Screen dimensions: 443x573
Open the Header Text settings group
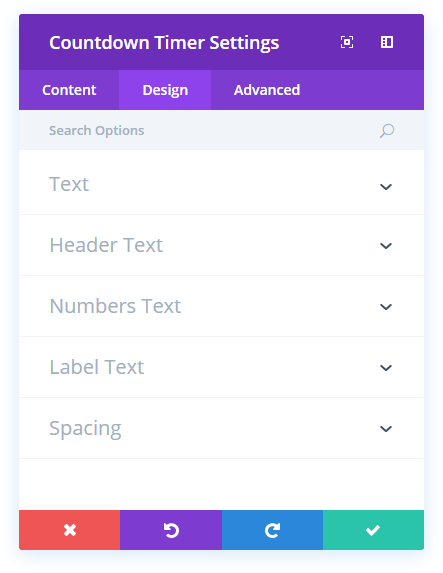pos(222,245)
